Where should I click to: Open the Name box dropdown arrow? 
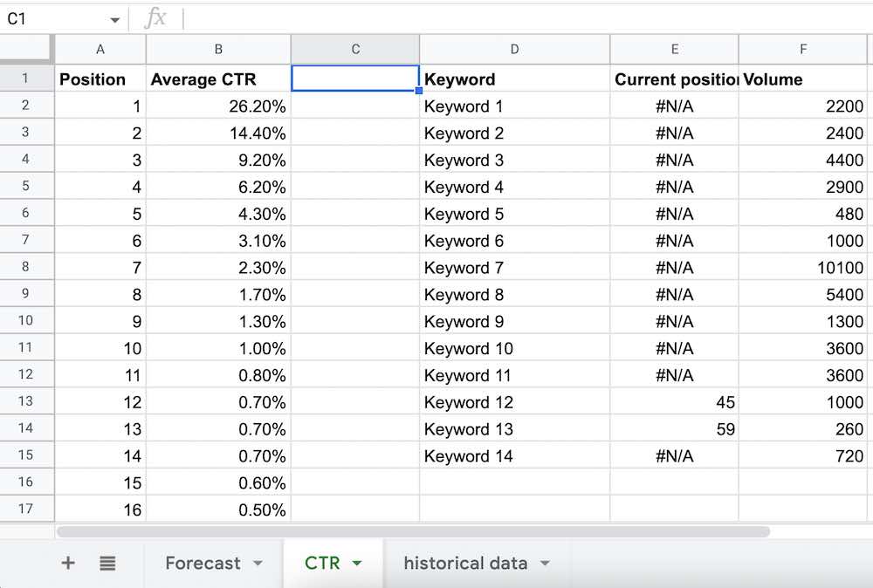coord(114,19)
